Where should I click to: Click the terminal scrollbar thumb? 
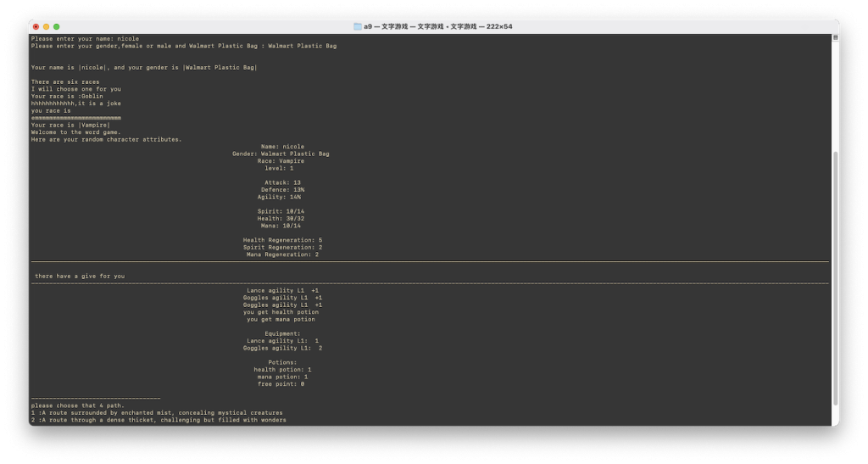tap(835, 280)
